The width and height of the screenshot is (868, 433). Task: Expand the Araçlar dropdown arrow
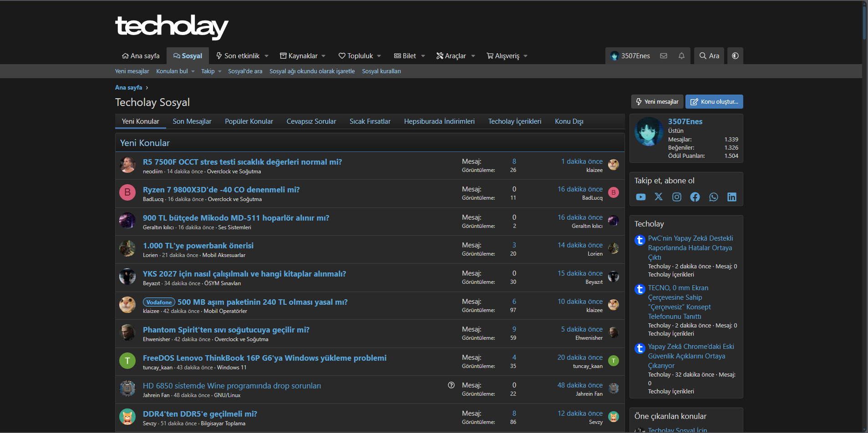473,56
